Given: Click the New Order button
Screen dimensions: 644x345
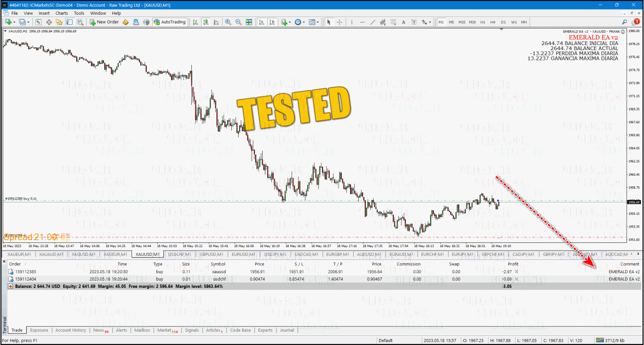Looking at the screenshot, I should 104,22.
